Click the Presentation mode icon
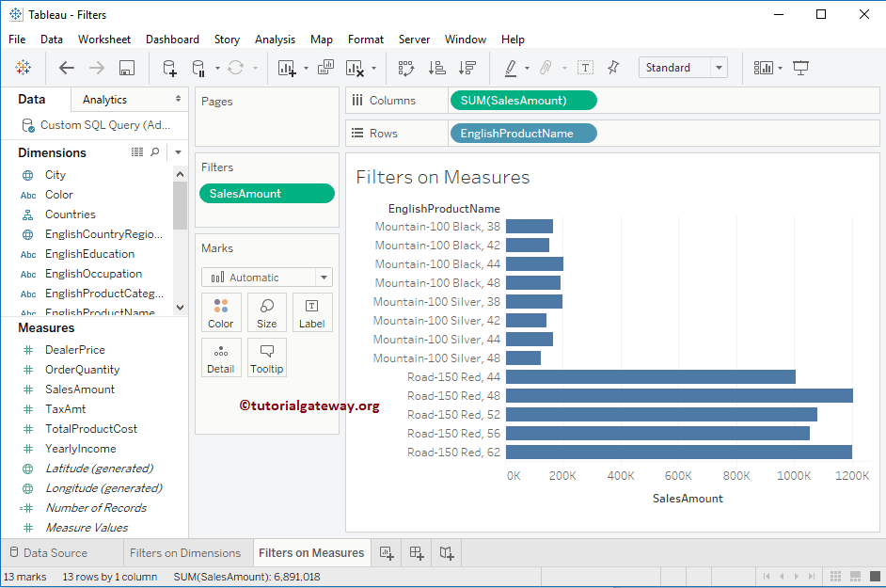 coord(801,68)
